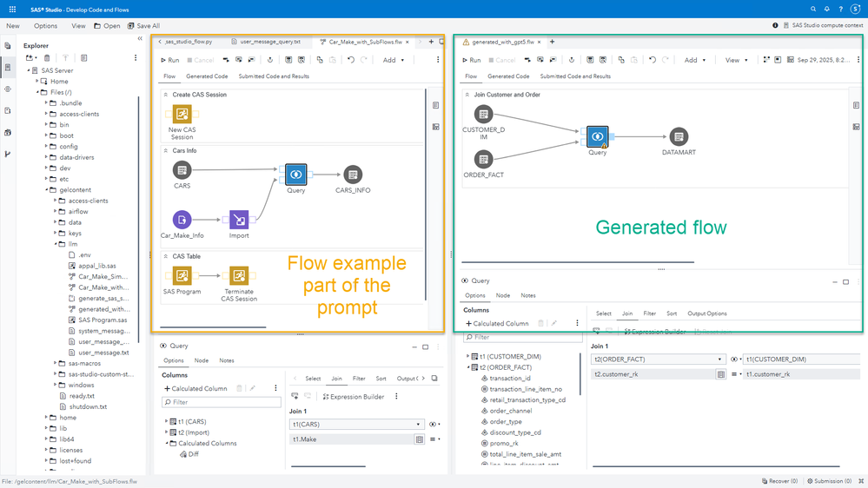This screenshot has width=868, height=488.
Task: Expand the t2 (Import) columns tree
Action: click(166, 432)
